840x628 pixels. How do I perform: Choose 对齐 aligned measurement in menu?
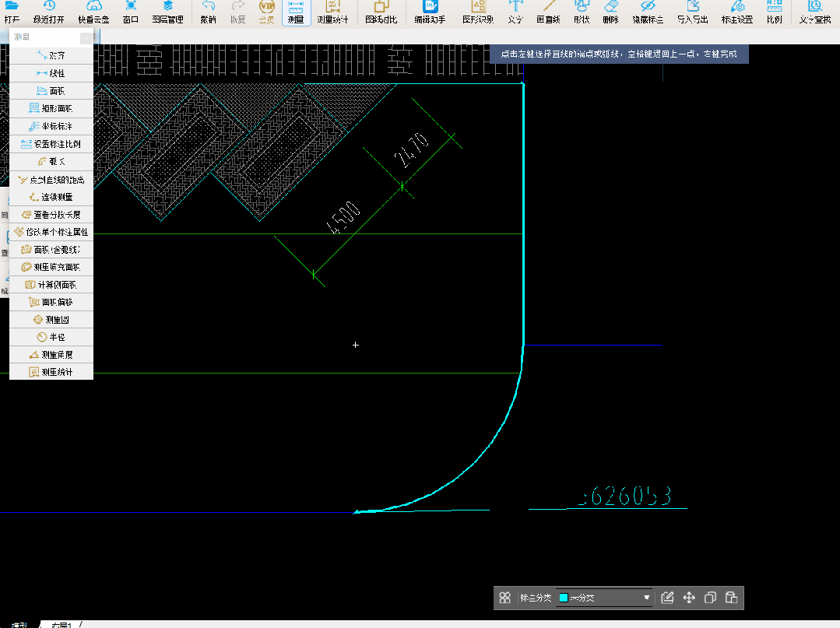point(51,55)
